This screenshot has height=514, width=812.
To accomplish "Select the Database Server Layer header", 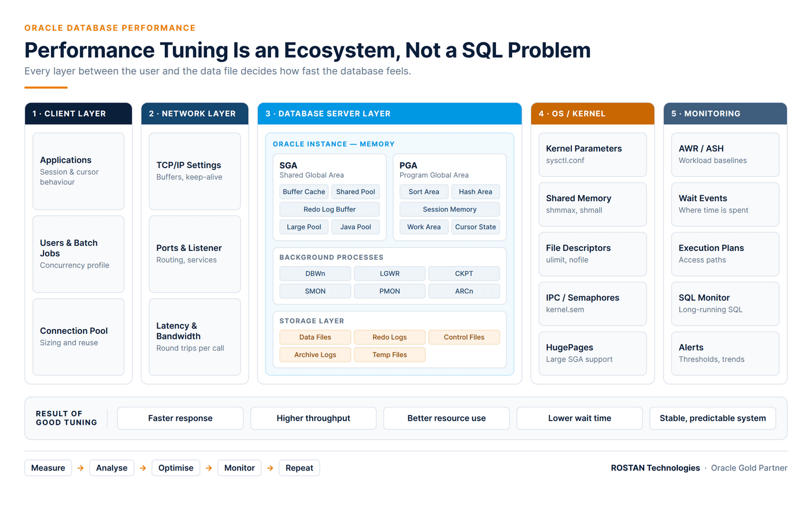I will pos(390,114).
